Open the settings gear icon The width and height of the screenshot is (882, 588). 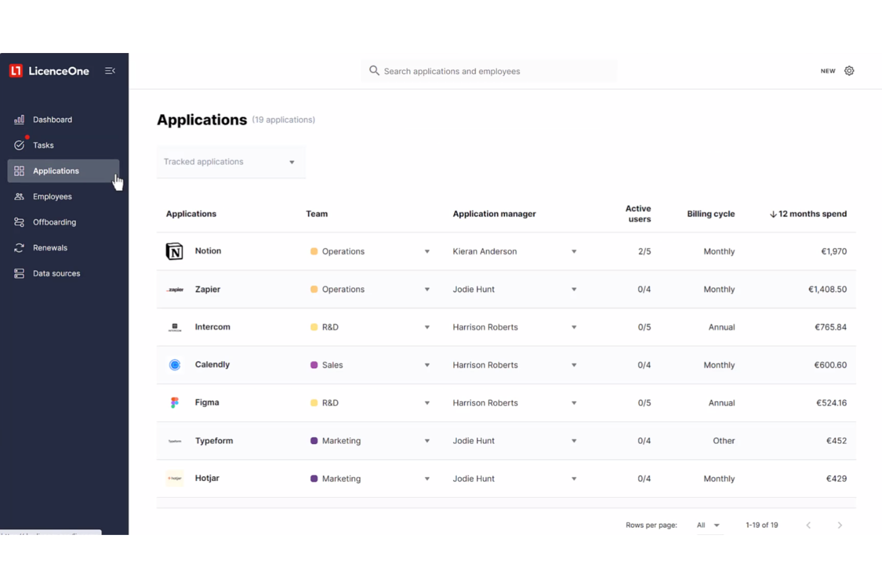[849, 70]
